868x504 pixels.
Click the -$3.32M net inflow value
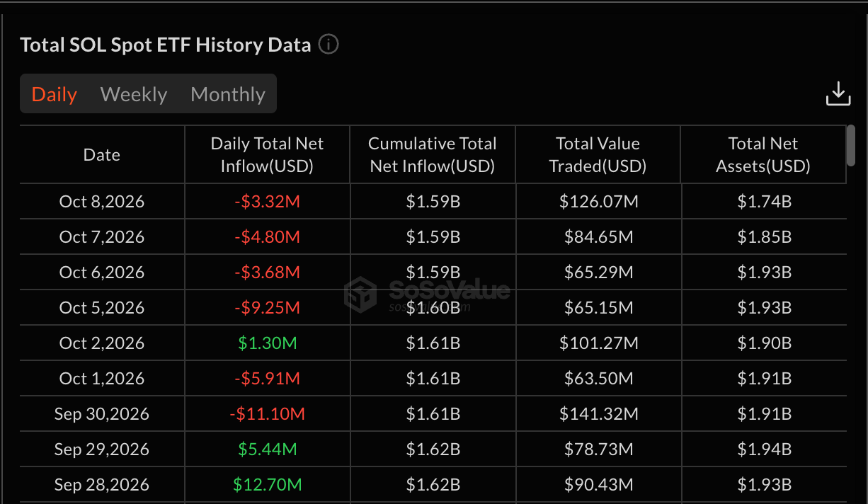pos(267,202)
